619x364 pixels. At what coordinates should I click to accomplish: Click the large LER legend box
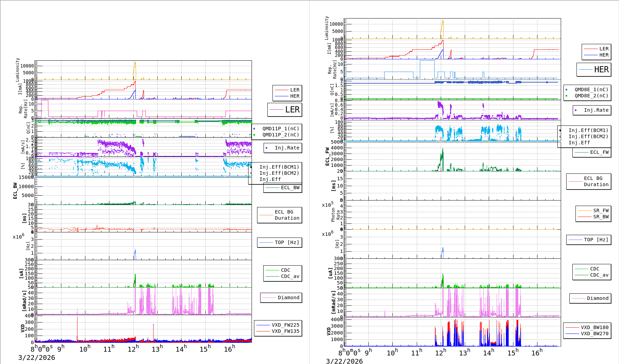coord(284,110)
